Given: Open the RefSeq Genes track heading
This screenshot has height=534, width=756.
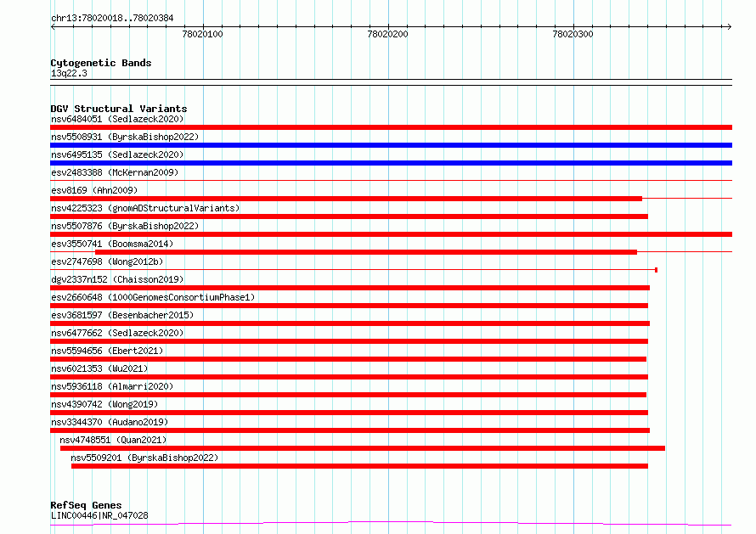Looking at the screenshot, I should pos(86,505).
